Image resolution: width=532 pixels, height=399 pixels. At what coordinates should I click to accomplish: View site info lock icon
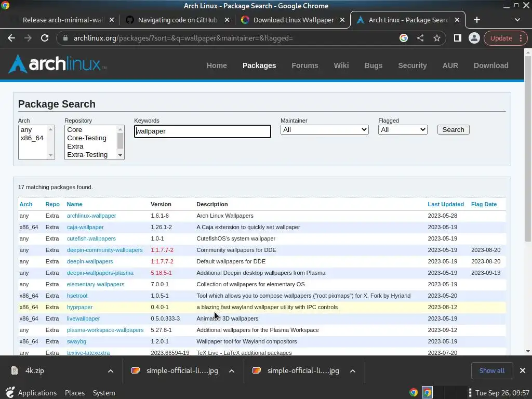[x=65, y=38]
